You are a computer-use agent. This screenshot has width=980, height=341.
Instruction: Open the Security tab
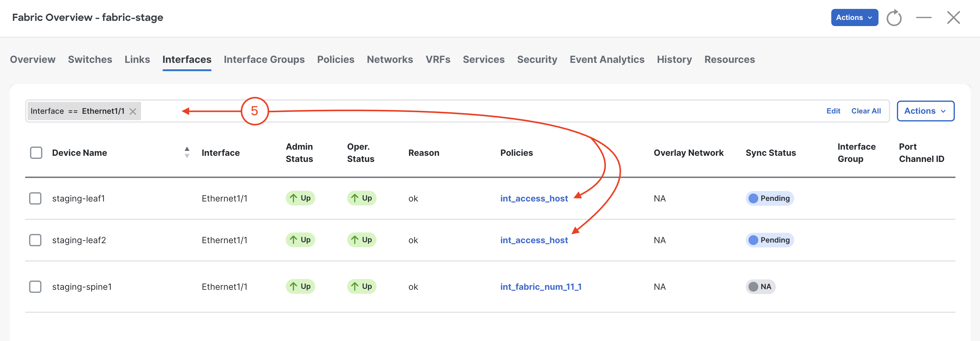point(537,59)
